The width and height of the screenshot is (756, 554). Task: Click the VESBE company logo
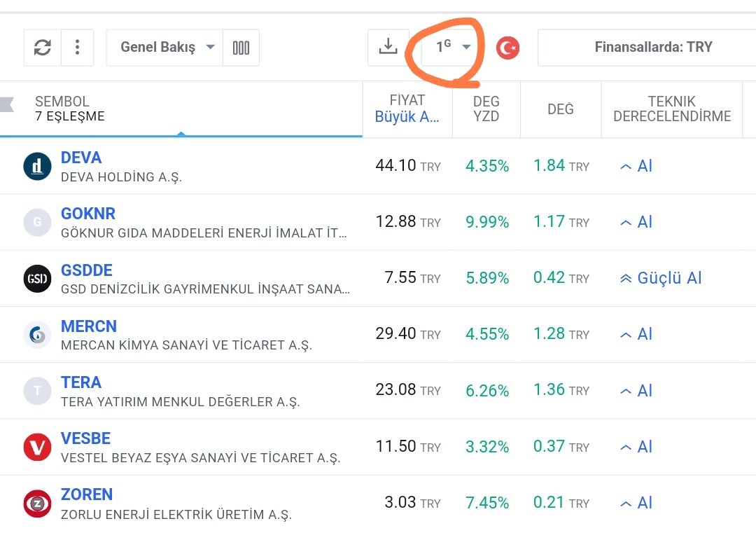(x=37, y=447)
